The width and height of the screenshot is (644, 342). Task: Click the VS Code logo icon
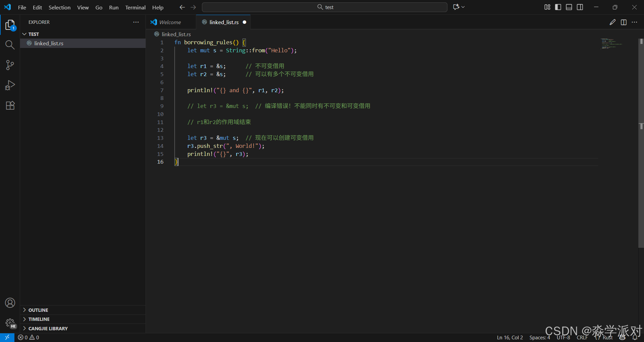click(7, 7)
